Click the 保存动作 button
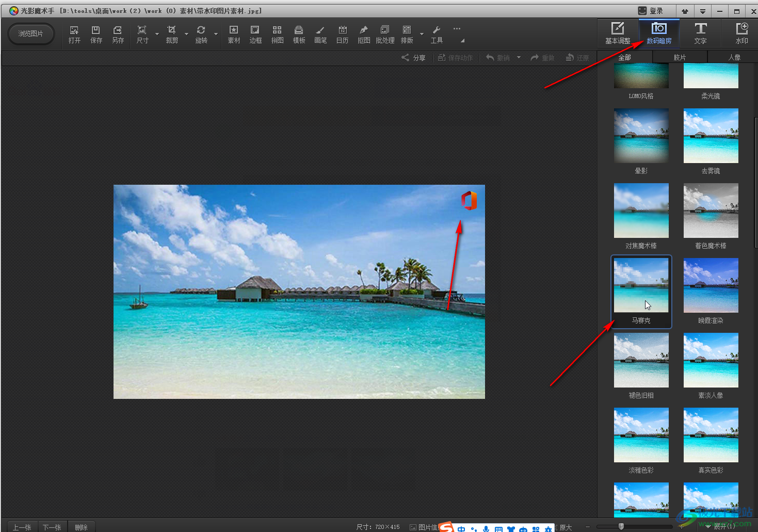758x532 pixels. (x=455, y=58)
